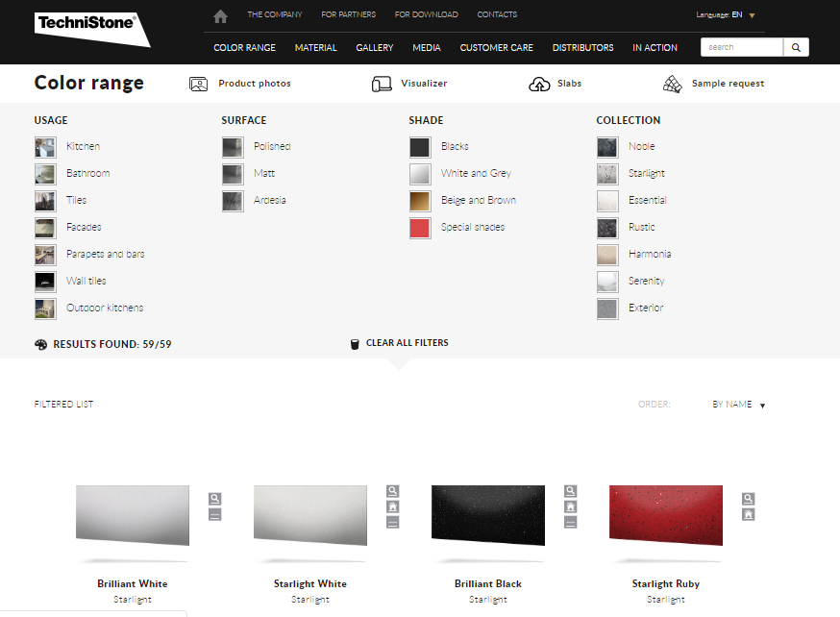Click the bucket icon for Clear all filters
The height and width of the screenshot is (617, 840).
click(x=355, y=344)
